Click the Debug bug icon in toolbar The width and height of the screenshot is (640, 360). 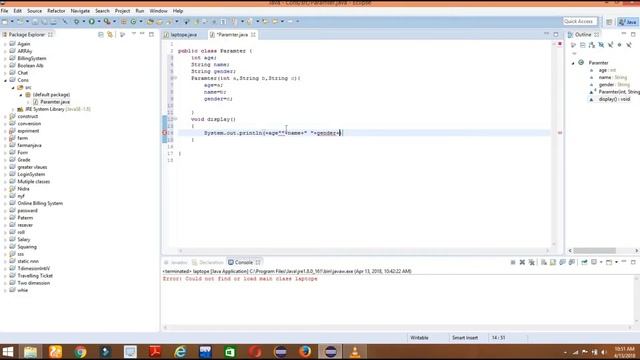76,21
